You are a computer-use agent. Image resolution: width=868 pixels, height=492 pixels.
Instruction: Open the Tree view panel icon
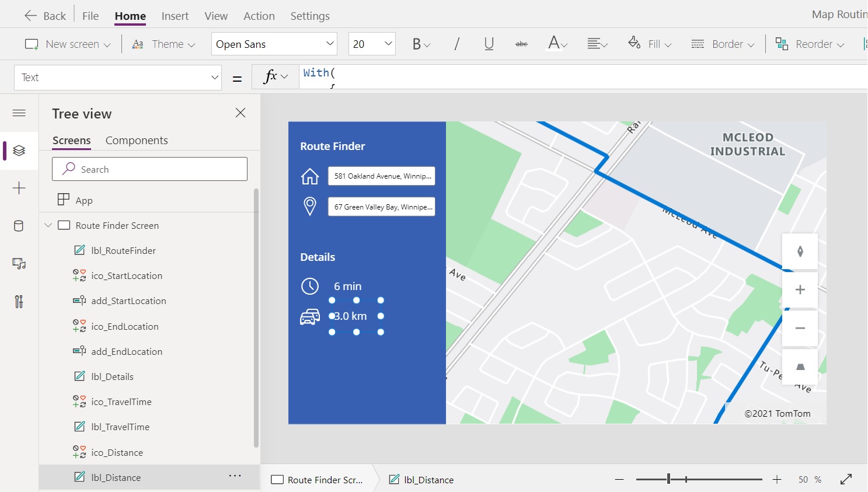tap(19, 151)
